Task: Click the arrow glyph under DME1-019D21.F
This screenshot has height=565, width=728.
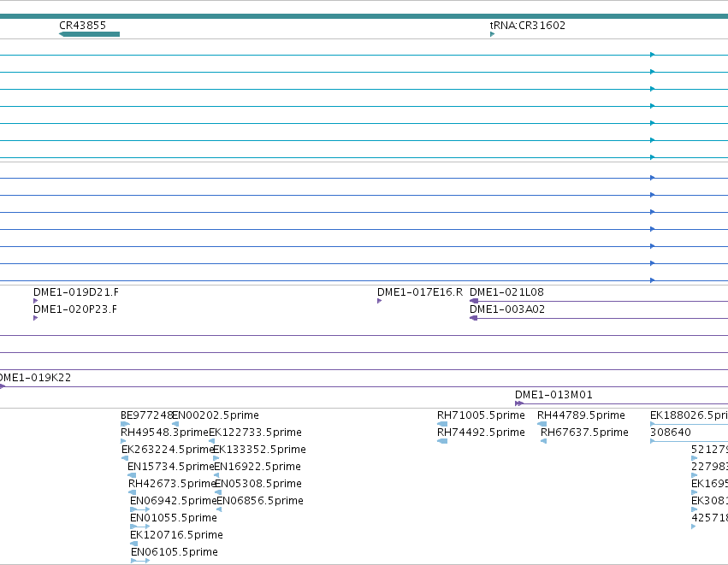Action: [x=36, y=301]
